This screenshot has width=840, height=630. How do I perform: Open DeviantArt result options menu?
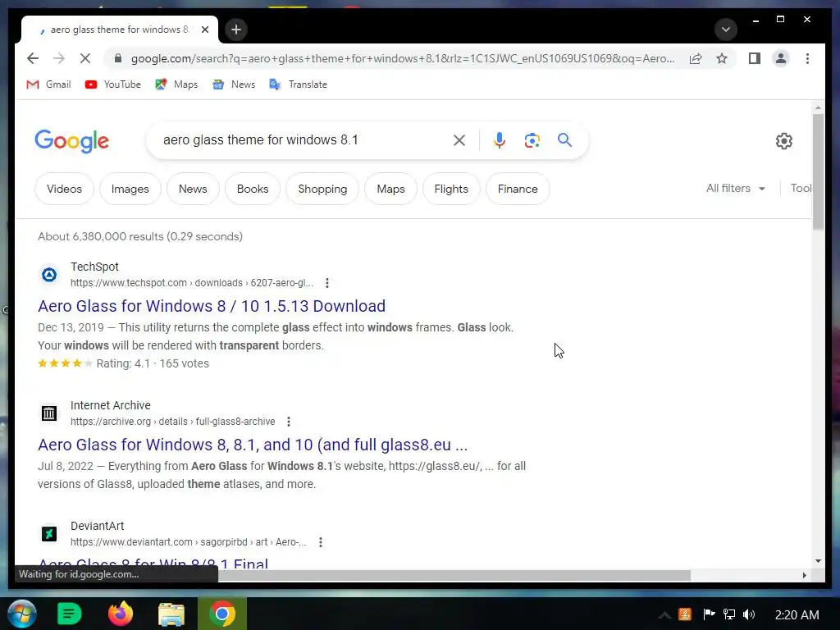tap(321, 542)
